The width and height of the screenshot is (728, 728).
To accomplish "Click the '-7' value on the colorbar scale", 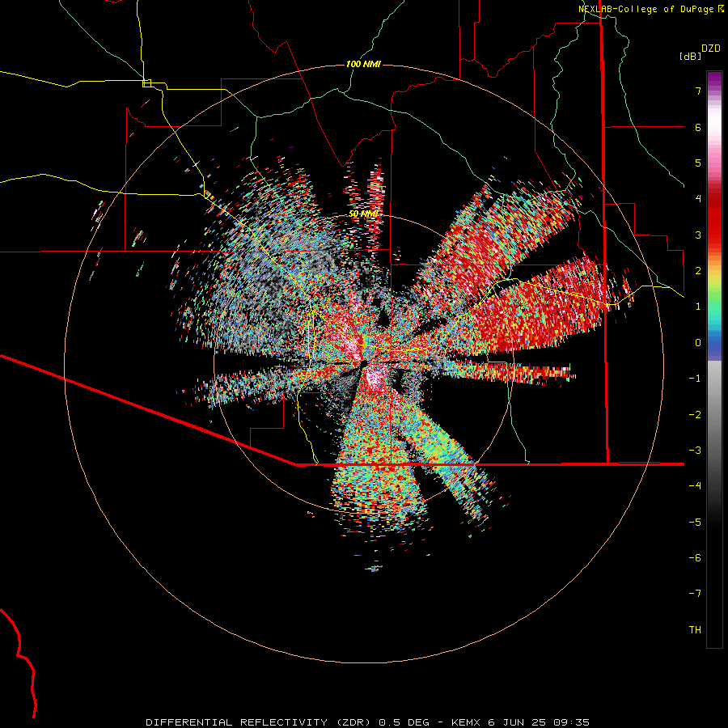I will (x=695, y=594).
